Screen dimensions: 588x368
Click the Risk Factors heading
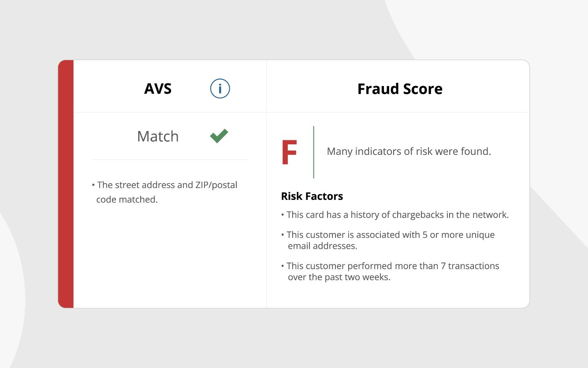[312, 196]
